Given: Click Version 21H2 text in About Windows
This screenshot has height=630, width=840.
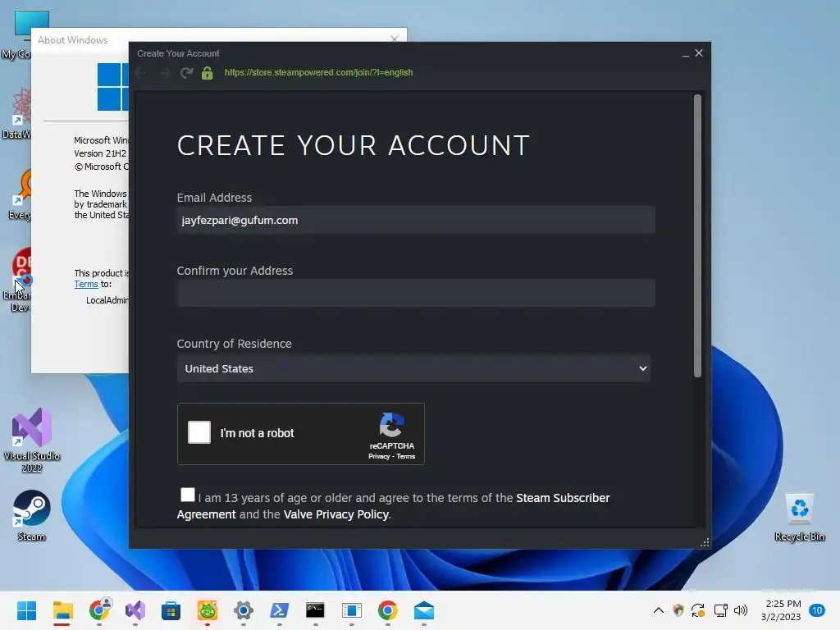Looking at the screenshot, I should click(100, 153).
